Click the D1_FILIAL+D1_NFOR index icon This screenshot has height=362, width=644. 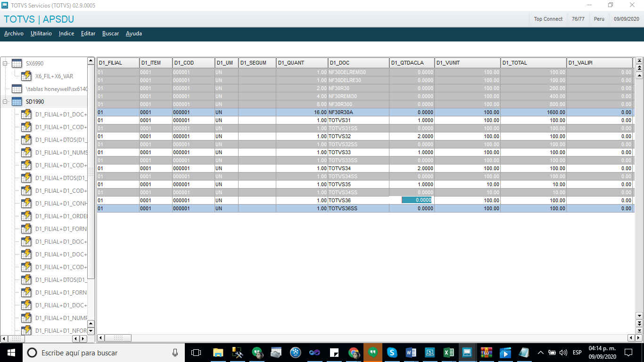tap(26, 330)
